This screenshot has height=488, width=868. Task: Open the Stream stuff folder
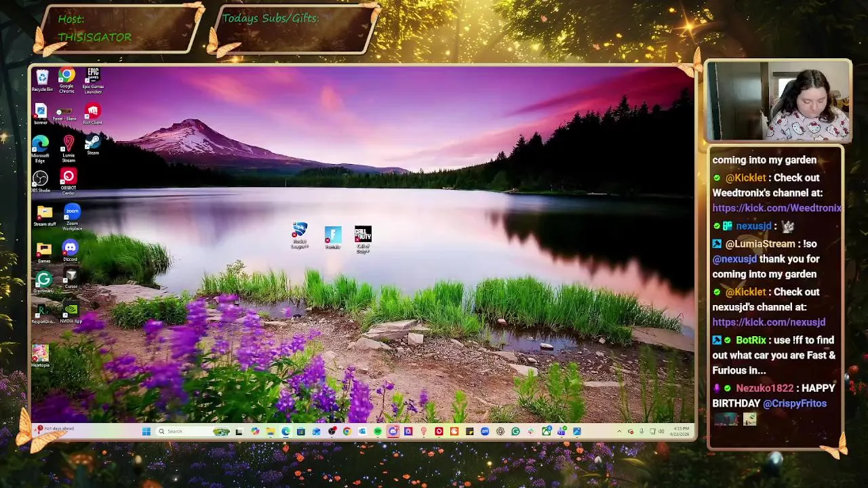tap(45, 216)
